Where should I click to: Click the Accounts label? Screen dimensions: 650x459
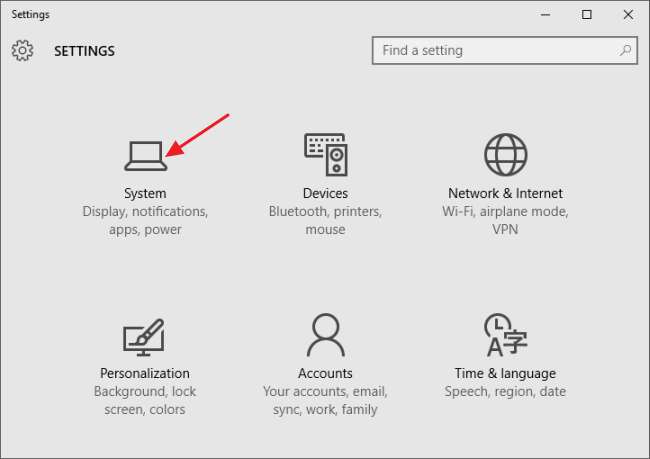point(325,373)
